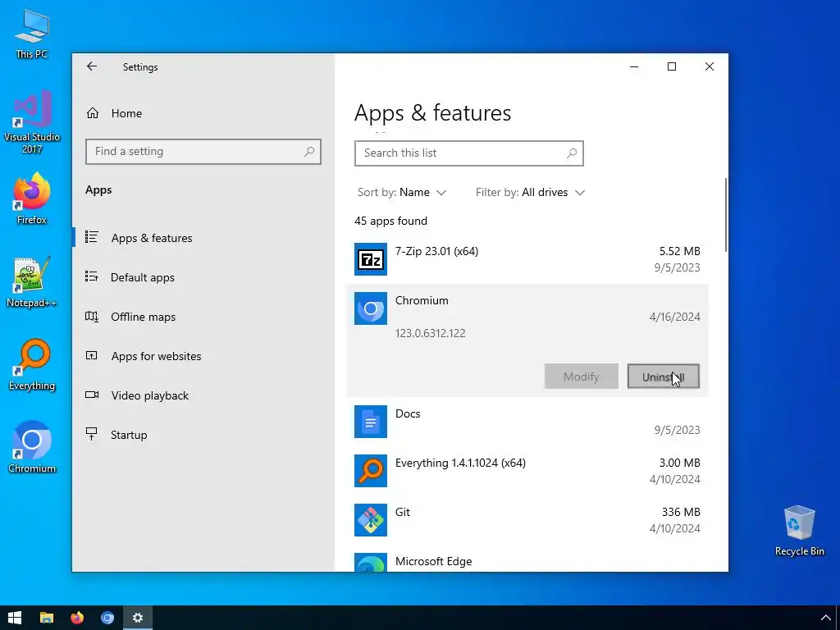
Task: Click Everything desktop shortcut
Action: [x=32, y=365]
